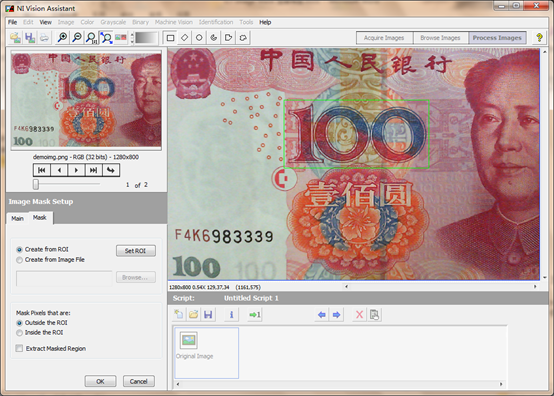Click the Zoom Out magnifier icon
The width and height of the screenshot is (554, 396).
77,37
